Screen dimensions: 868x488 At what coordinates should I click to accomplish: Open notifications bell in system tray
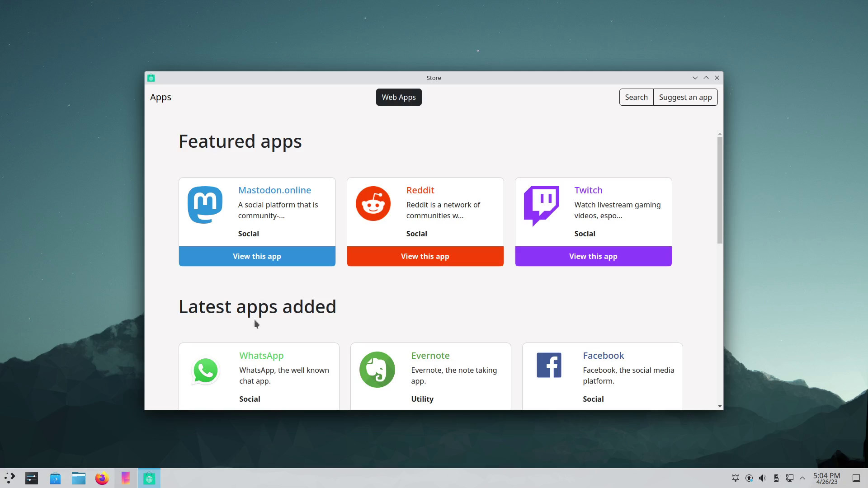tap(736, 478)
